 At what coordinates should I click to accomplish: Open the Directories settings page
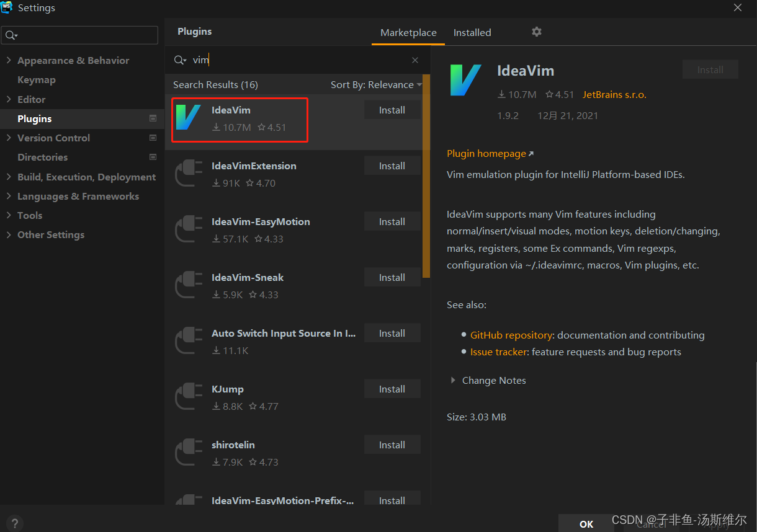coord(43,157)
